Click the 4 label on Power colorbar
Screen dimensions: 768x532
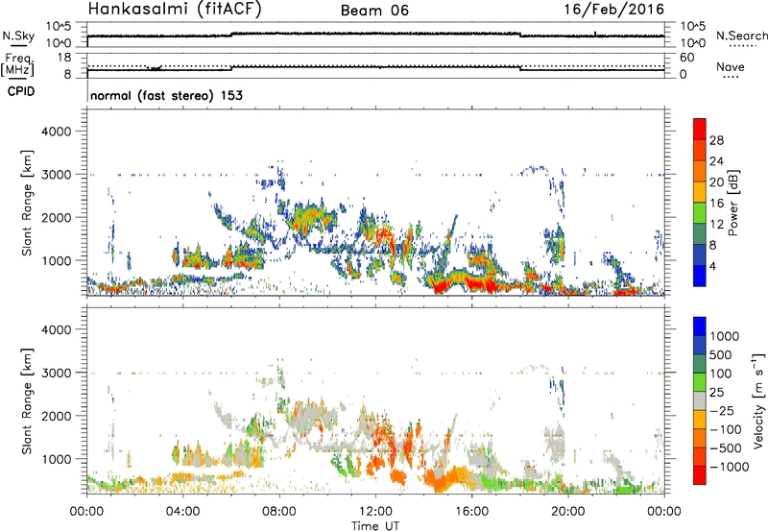[712, 267]
